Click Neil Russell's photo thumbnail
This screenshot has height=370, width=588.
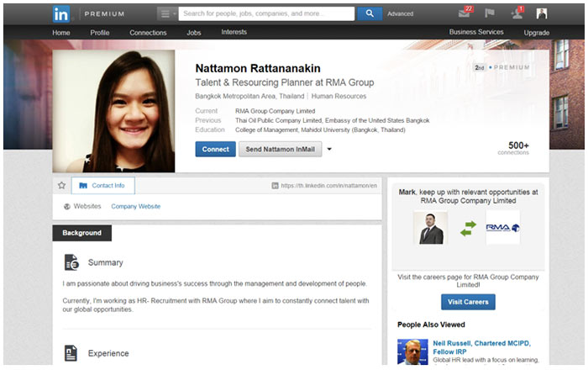pyautogui.click(x=412, y=352)
